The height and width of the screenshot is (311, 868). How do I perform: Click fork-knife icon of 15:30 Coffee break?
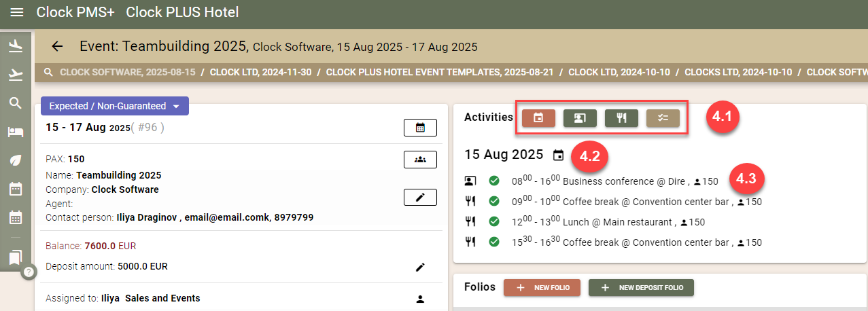[x=470, y=242]
